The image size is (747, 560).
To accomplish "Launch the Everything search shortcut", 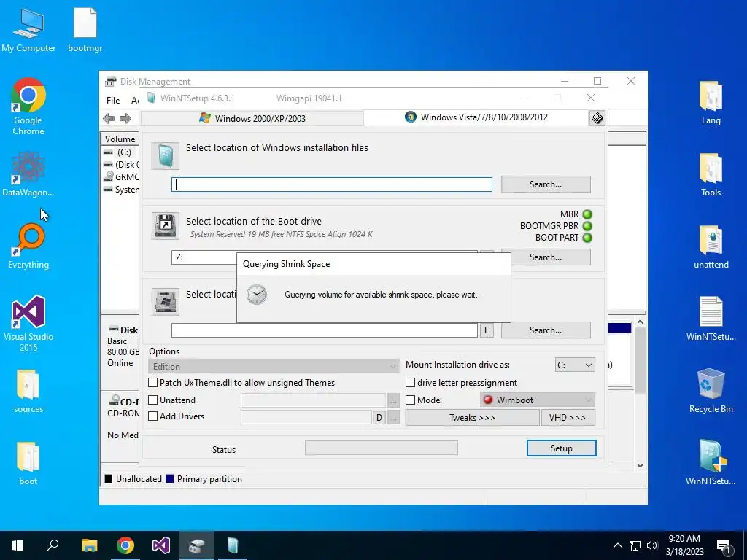I will [x=28, y=246].
